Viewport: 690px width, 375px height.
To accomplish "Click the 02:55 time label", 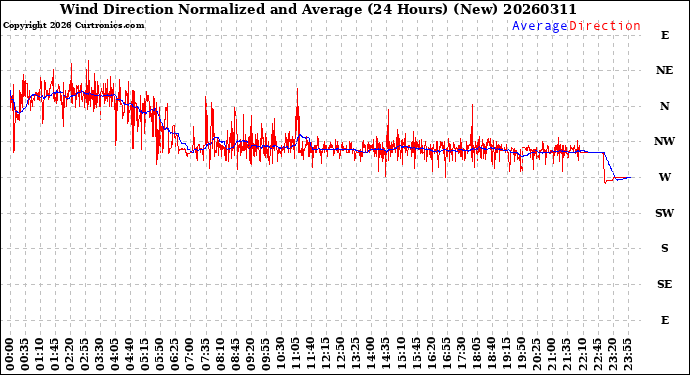I will point(85,354).
